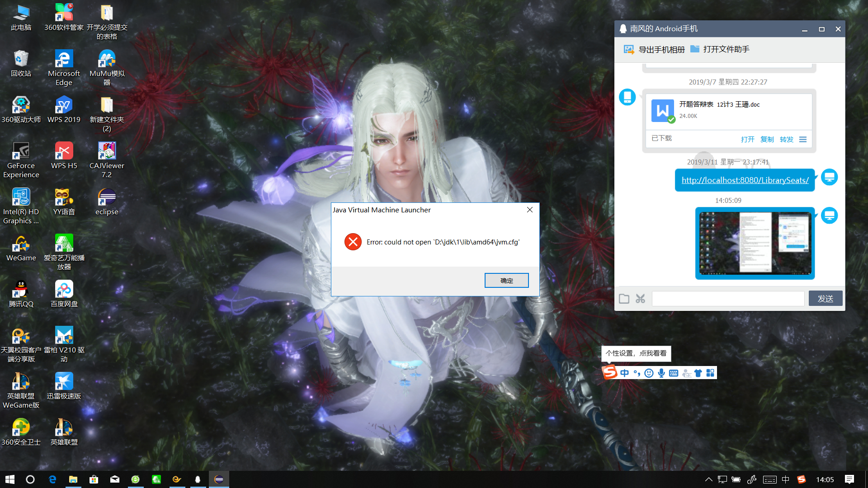The width and height of the screenshot is (868, 488).
Task: Open File Explorer from the taskbar
Action: coord(73,479)
